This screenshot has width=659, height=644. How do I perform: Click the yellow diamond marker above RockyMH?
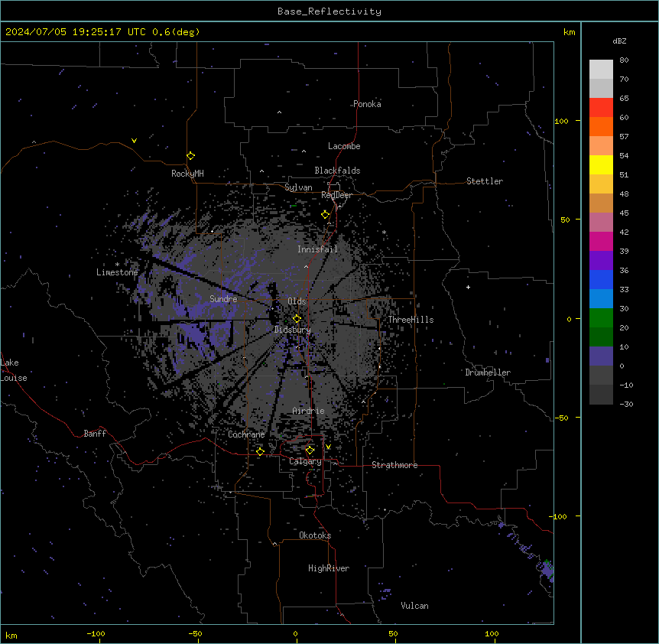(191, 156)
